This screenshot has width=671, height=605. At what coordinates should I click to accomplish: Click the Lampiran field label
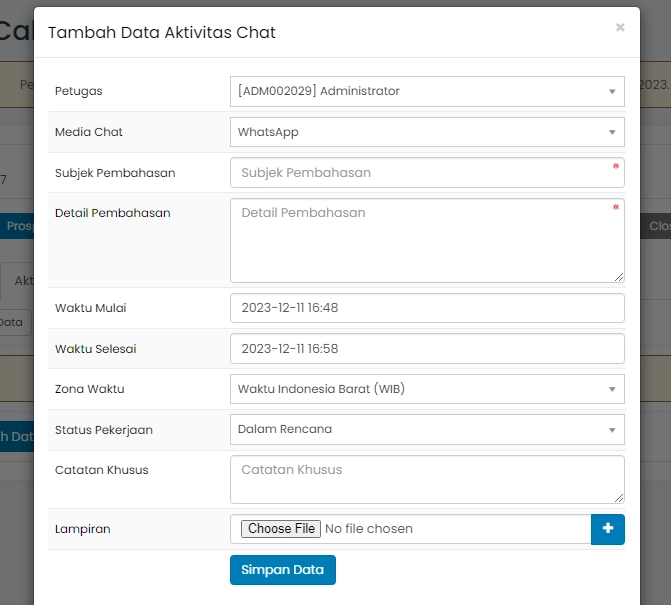83,529
